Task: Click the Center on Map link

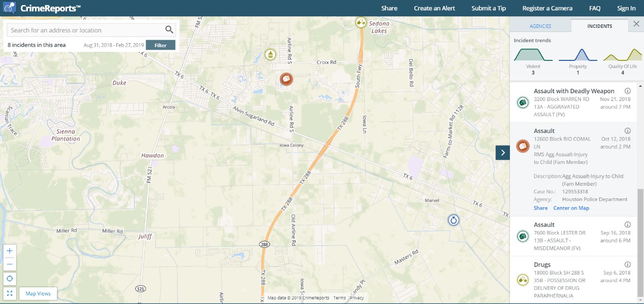Action: 571,208
